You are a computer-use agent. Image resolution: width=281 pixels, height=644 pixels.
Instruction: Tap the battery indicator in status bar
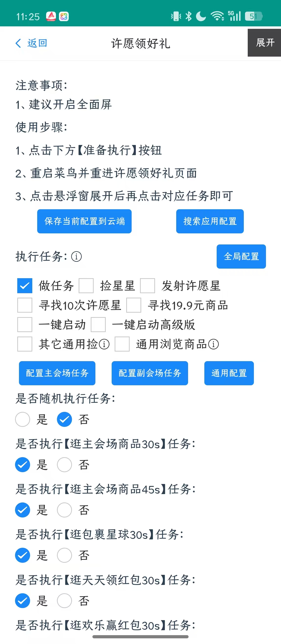[x=253, y=16]
